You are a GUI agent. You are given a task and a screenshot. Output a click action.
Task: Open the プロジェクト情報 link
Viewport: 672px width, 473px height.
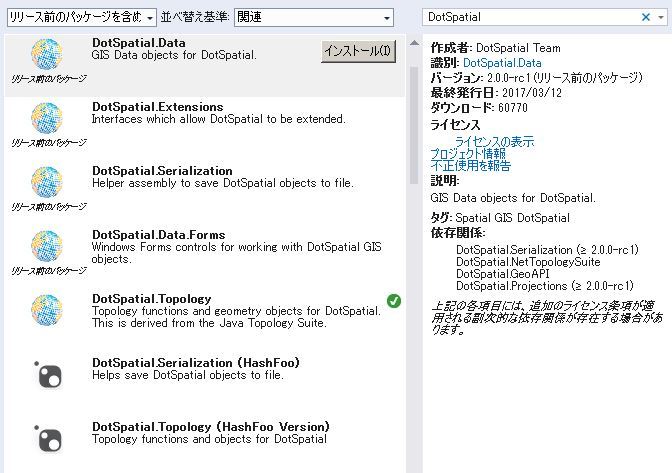point(468,153)
